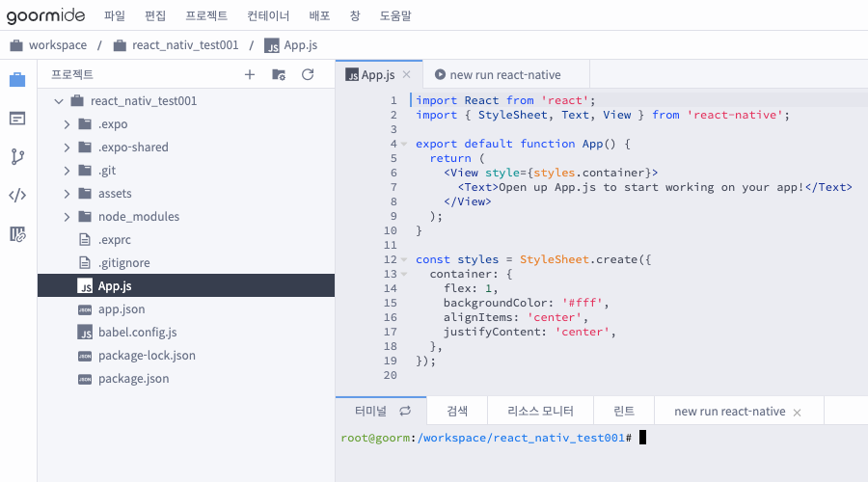Open the 파일 menu

pos(115,16)
